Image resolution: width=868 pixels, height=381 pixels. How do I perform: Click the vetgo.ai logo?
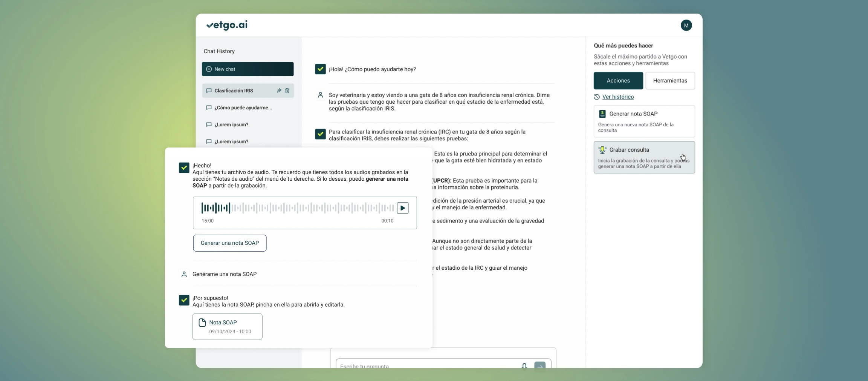tap(227, 25)
